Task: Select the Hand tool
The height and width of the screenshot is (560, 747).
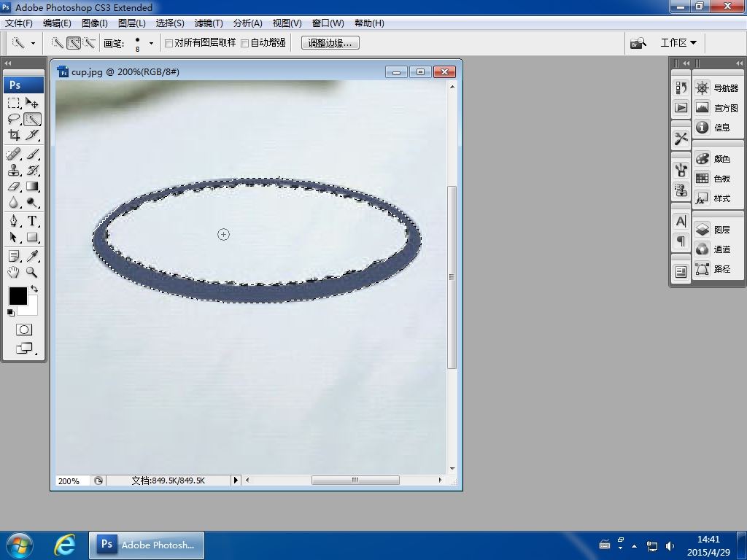Action: pyautogui.click(x=14, y=273)
